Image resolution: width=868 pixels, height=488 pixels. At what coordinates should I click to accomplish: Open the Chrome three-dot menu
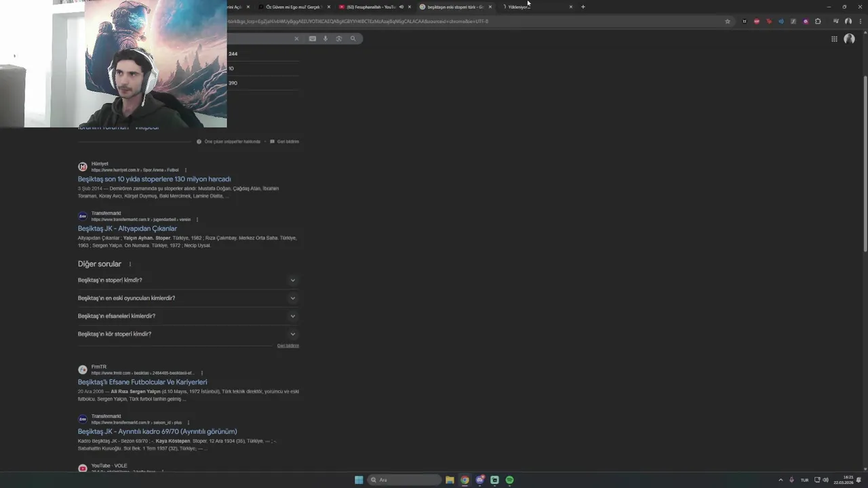point(859,21)
